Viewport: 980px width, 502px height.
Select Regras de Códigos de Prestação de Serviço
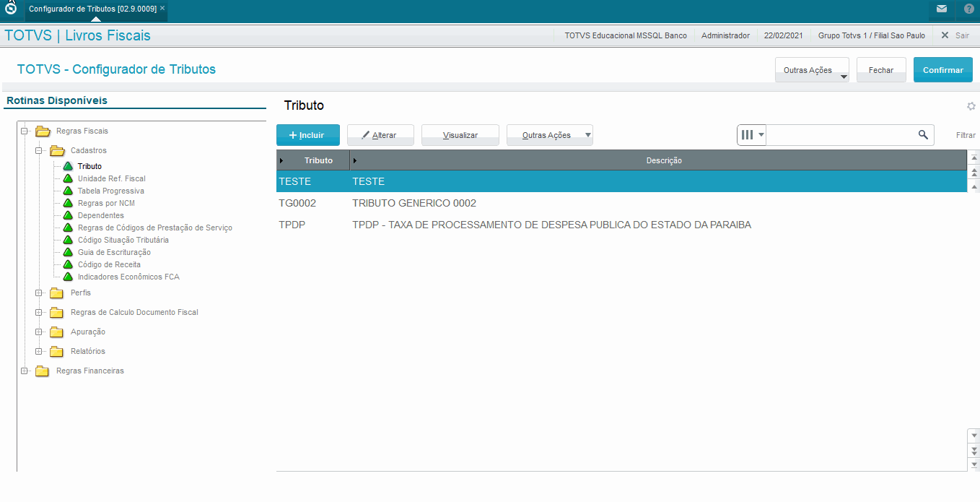tap(155, 228)
